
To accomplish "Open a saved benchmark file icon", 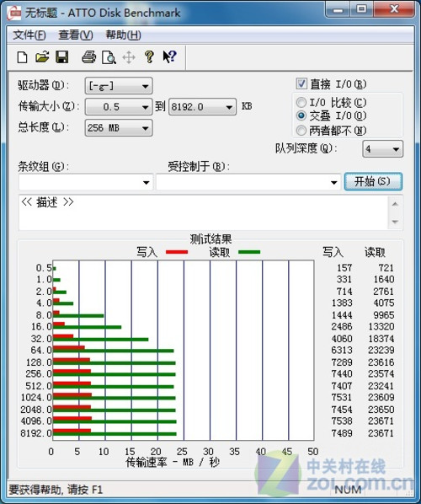I will 42,57.
